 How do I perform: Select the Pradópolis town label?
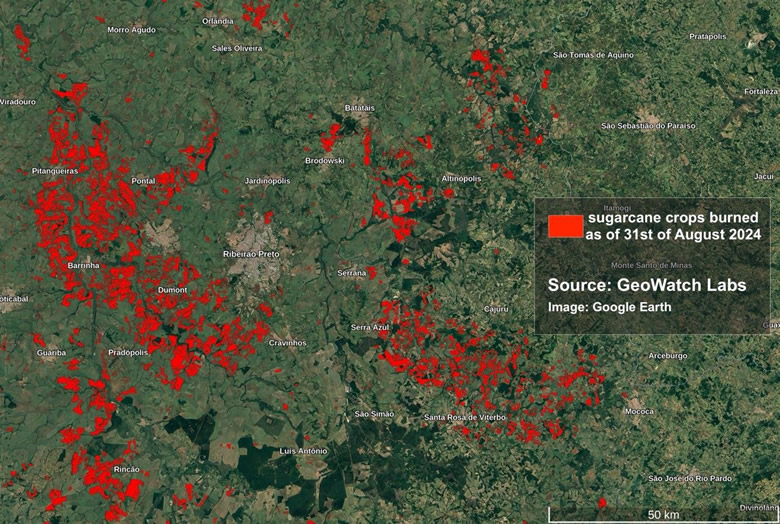128,352
